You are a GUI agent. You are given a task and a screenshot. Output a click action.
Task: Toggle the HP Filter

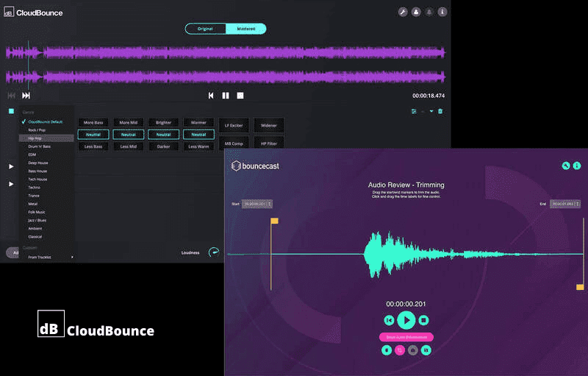[x=269, y=143]
